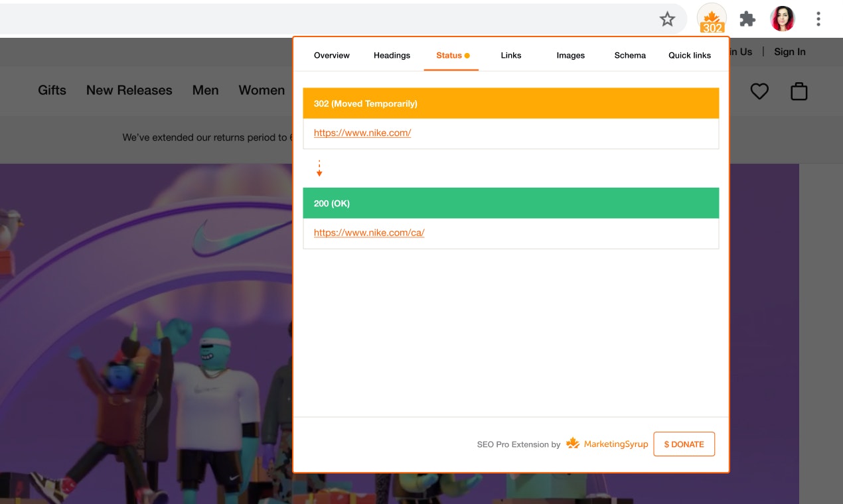Follow the https://www.nike.com/ca/ link
843x504 pixels.
[368, 232]
